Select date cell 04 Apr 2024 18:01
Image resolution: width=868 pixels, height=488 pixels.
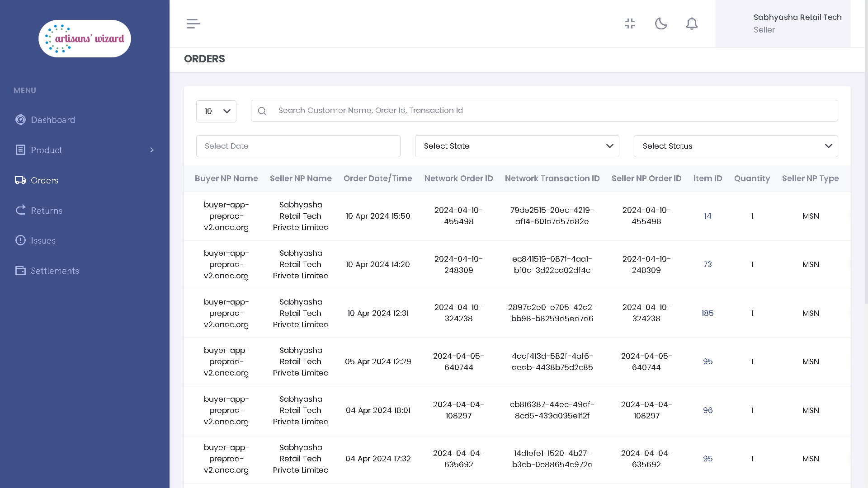[378, 410]
